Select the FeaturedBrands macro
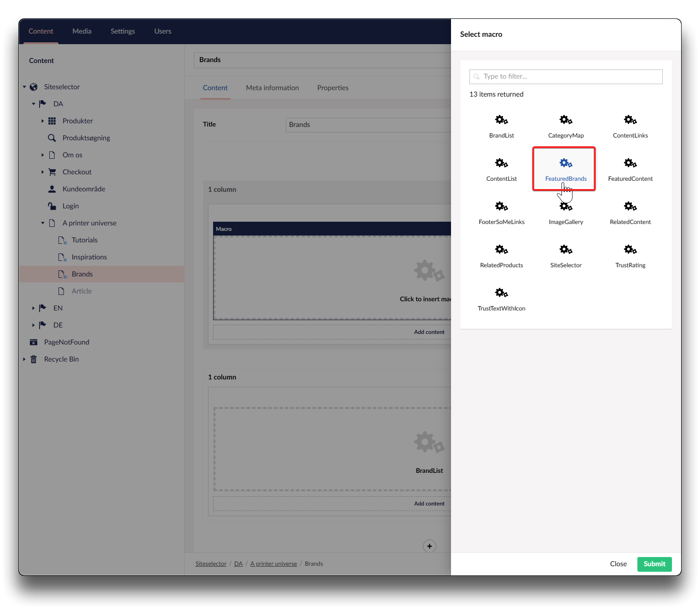The height and width of the screenshot is (609, 700). click(x=566, y=169)
